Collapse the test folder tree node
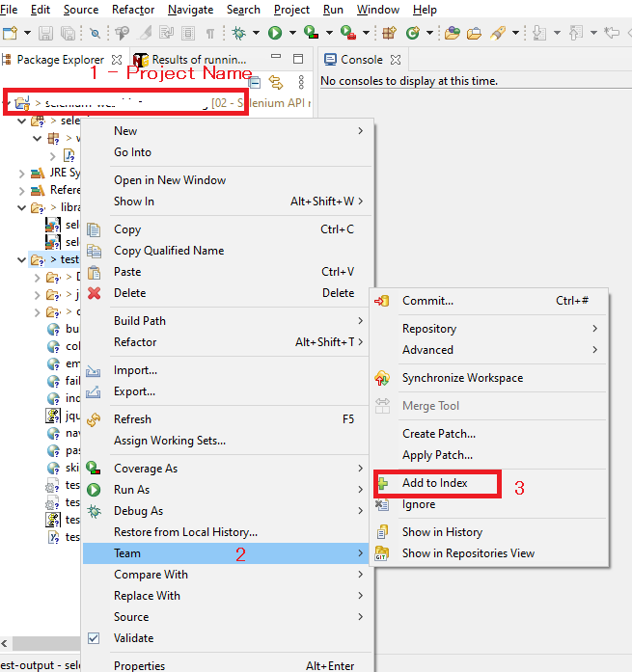Image resolution: width=632 pixels, height=672 pixels. [x=21, y=259]
